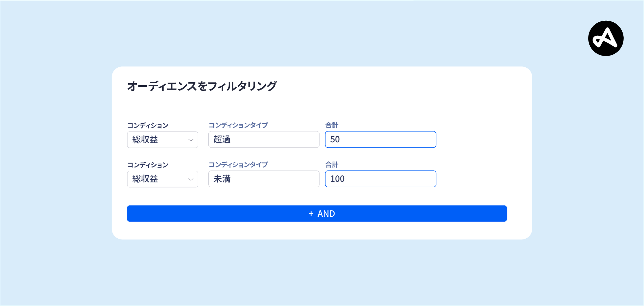This screenshot has height=306, width=644.
Task: Focus the 合計 field containing 100
Action: click(381, 179)
